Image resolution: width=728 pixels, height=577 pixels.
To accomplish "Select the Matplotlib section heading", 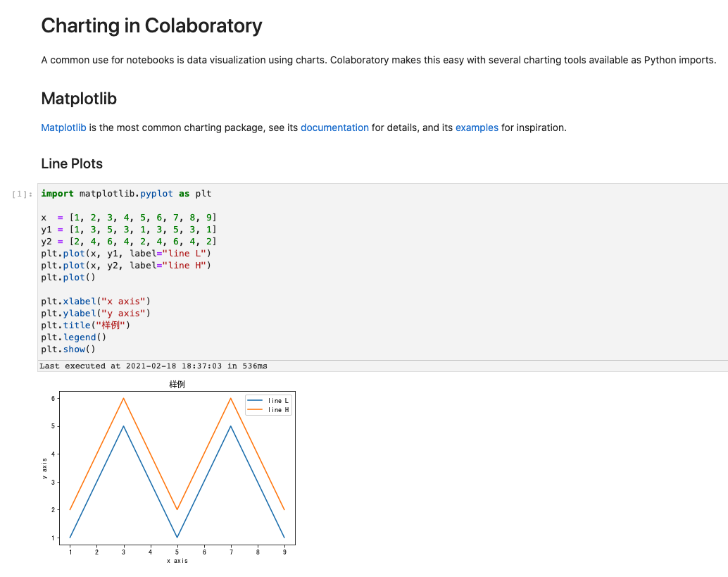I will (x=79, y=99).
